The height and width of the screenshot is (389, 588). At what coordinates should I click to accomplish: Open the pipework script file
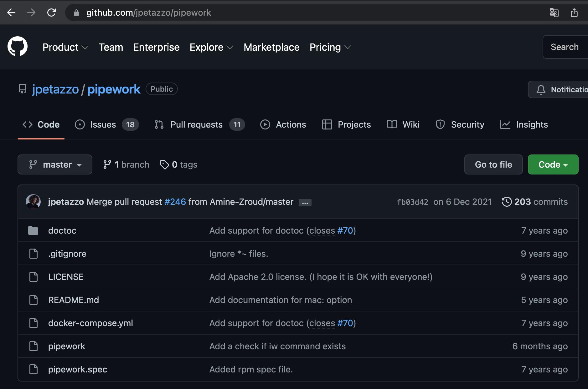[67, 346]
